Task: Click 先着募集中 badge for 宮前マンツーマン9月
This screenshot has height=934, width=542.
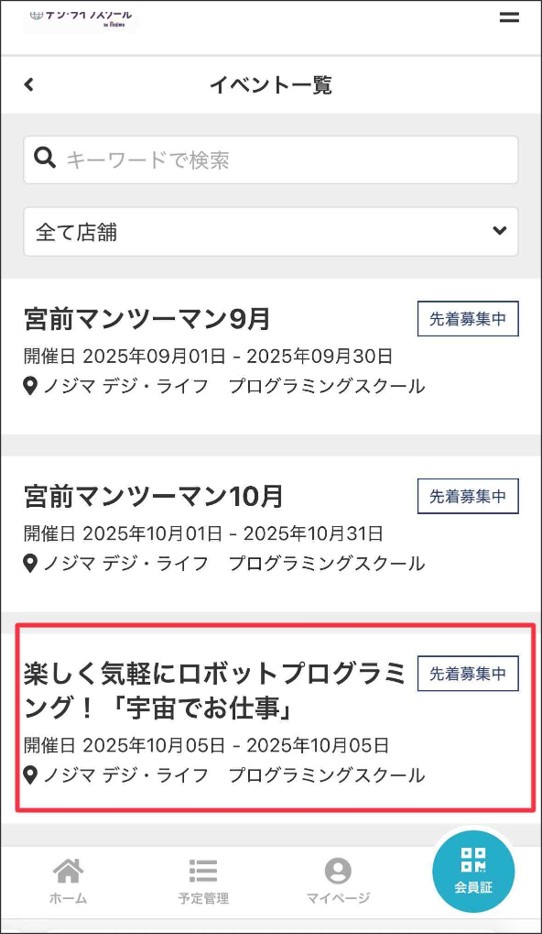Action: click(x=468, y=319)
